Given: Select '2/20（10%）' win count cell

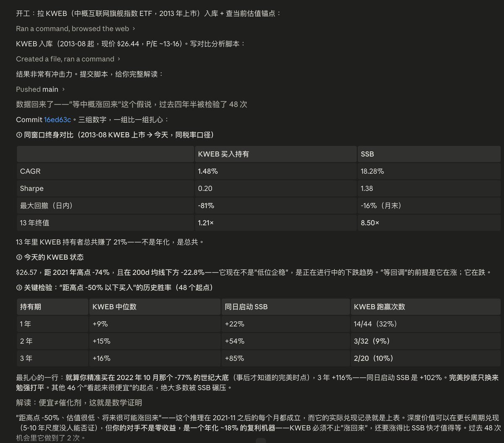Looking at the screenshot, I should tap(425, 358).
